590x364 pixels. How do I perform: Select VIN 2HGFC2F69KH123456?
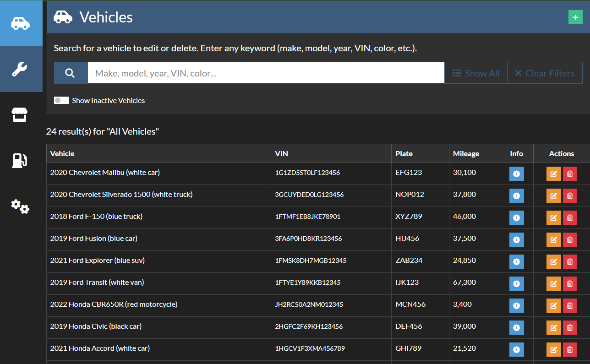(x=309, y=326)
